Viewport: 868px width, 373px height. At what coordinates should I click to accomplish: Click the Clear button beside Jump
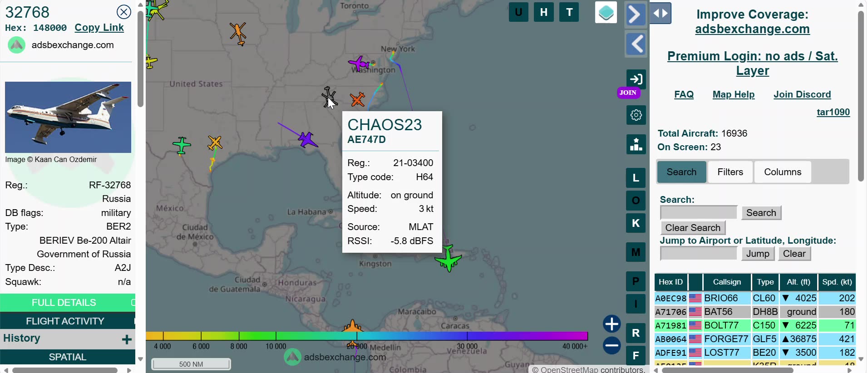point(794,254)
